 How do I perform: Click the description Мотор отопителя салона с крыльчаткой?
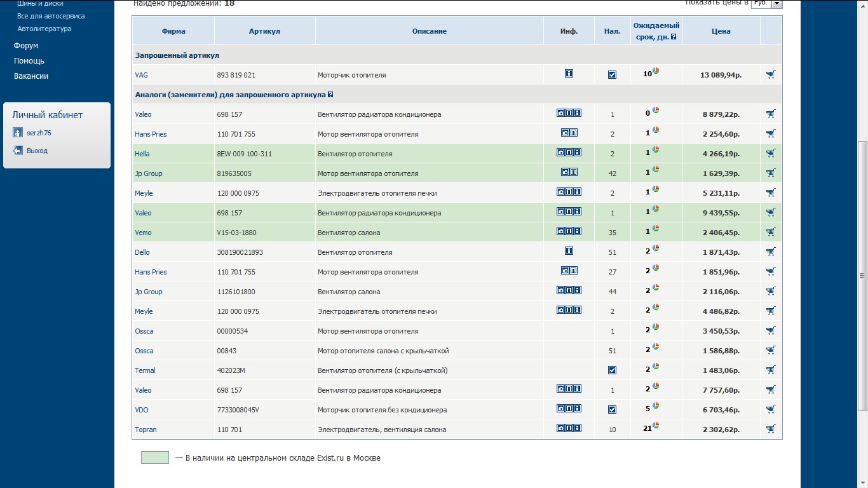[x=383, y=351]
